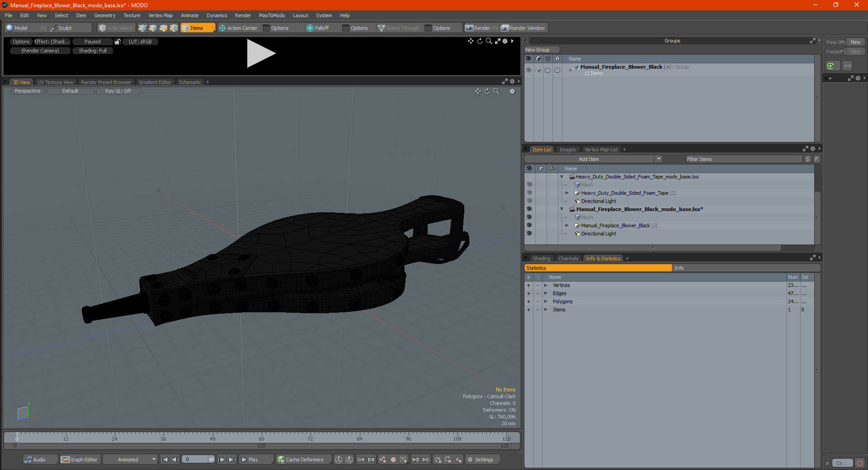The height and width of the screenshot is (470, 868).
Task: Switch to the UV Texture View tab
Action: coord(55,82)
